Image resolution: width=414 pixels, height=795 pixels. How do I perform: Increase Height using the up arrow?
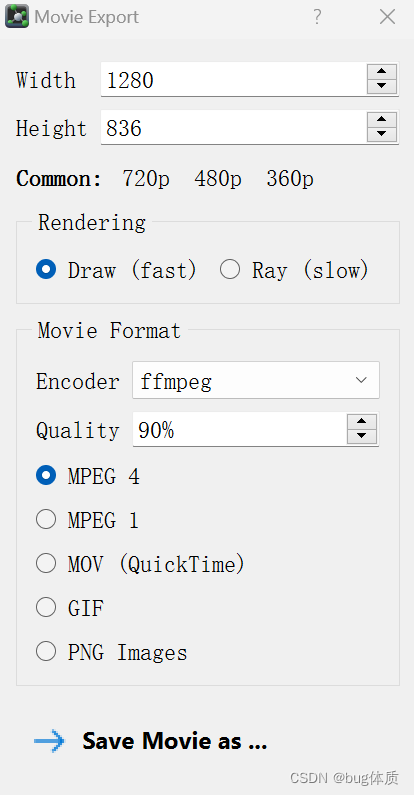[x=382, y=120]
